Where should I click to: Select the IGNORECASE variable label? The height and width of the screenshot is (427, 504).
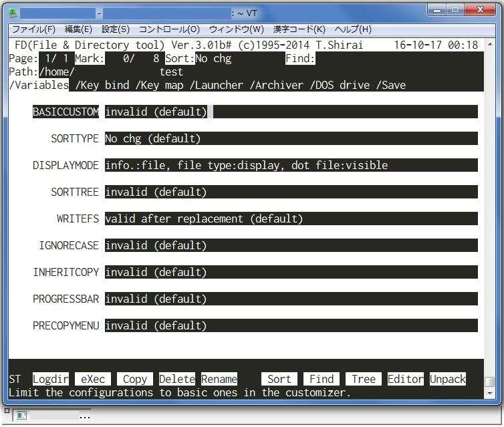69,245
